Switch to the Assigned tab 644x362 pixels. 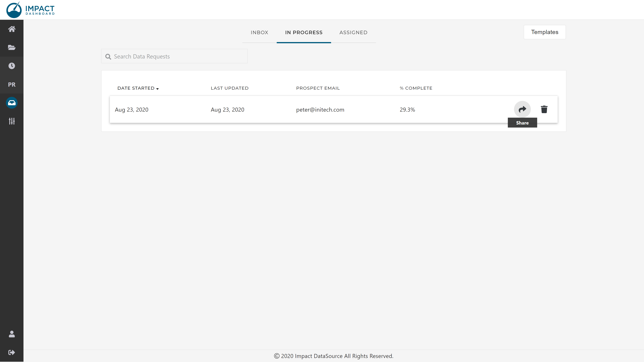point(353,33)
